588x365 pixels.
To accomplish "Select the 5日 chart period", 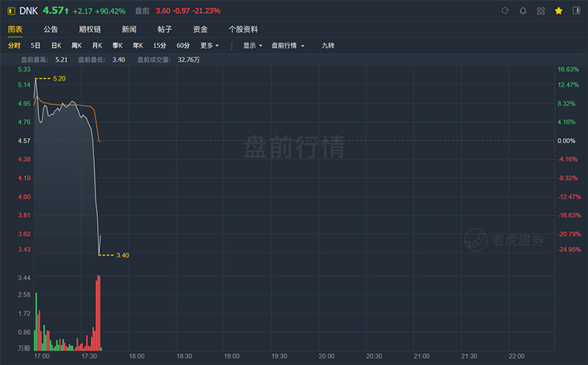I will (x=35, y=46).
